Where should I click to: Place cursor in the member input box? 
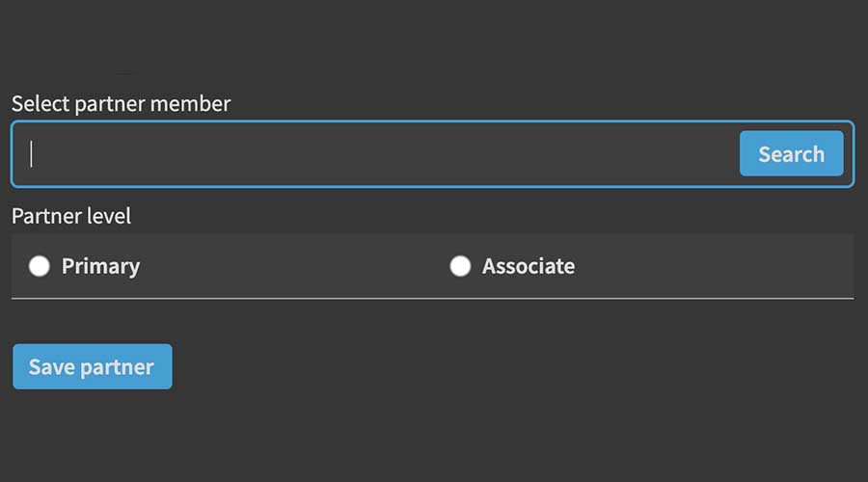[376, 154]
